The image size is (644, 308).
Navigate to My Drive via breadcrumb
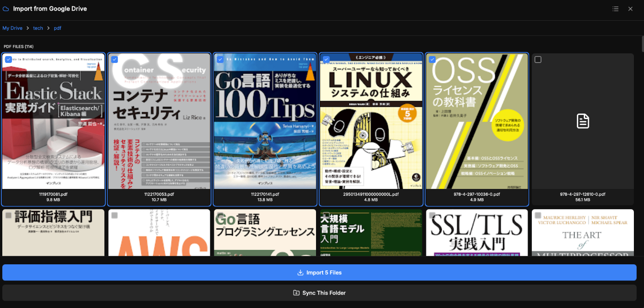pos(12,28)
